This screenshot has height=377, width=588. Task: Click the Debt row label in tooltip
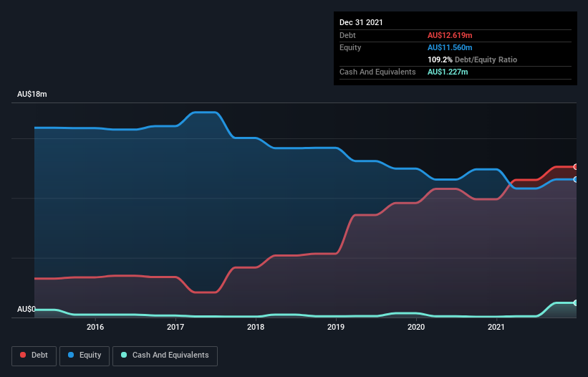tap(347, 35)
